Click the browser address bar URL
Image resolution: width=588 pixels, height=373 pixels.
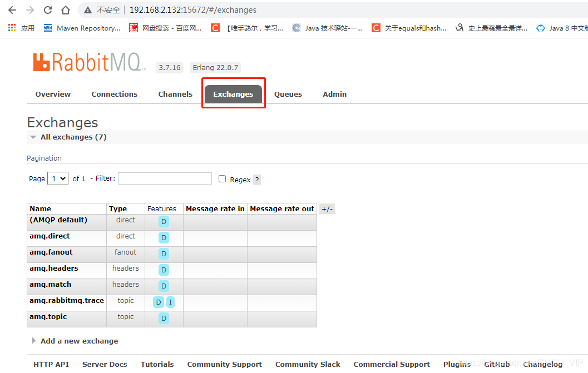(x=192, y=10)
